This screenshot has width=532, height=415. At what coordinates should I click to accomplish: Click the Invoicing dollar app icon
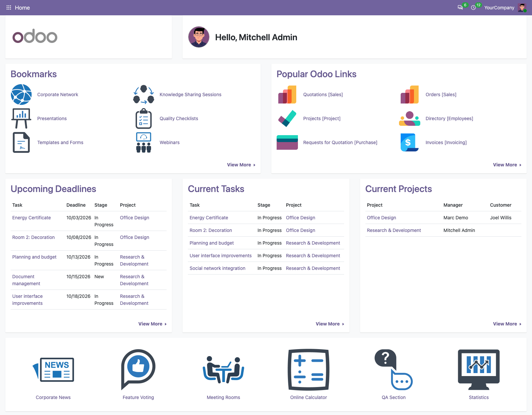(410, 142)
